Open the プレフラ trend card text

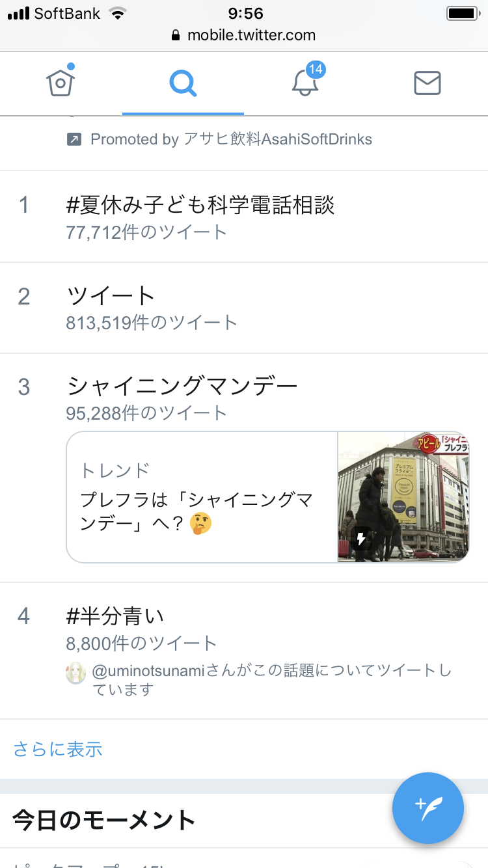[202, 497]
